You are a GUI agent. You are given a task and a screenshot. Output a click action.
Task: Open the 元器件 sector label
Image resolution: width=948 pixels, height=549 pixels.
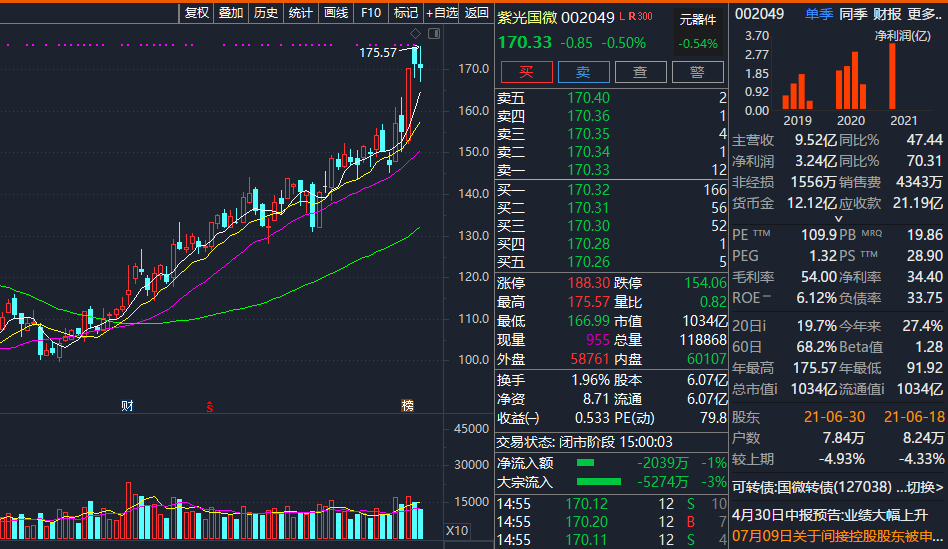pyautogui.click(x=698, y=20)
